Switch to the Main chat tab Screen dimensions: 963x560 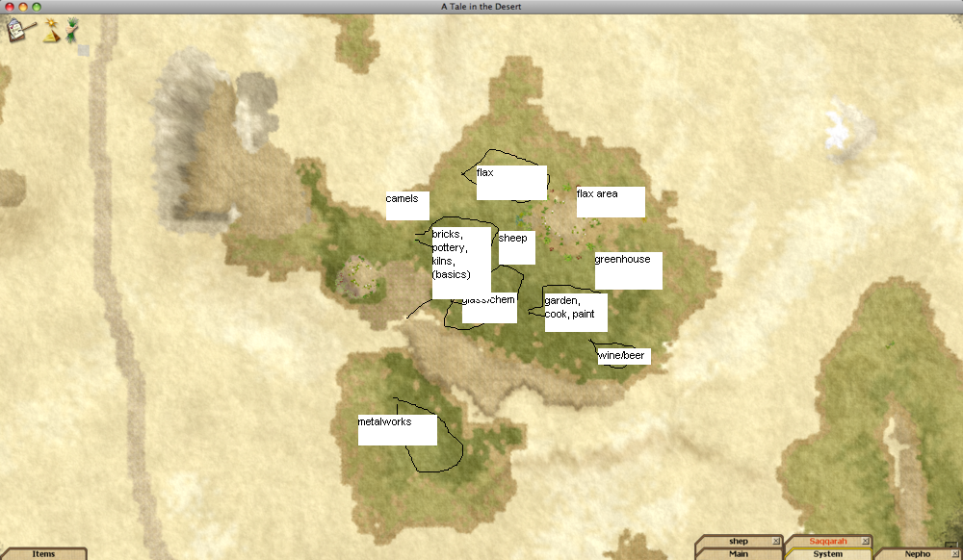(739, 554)
